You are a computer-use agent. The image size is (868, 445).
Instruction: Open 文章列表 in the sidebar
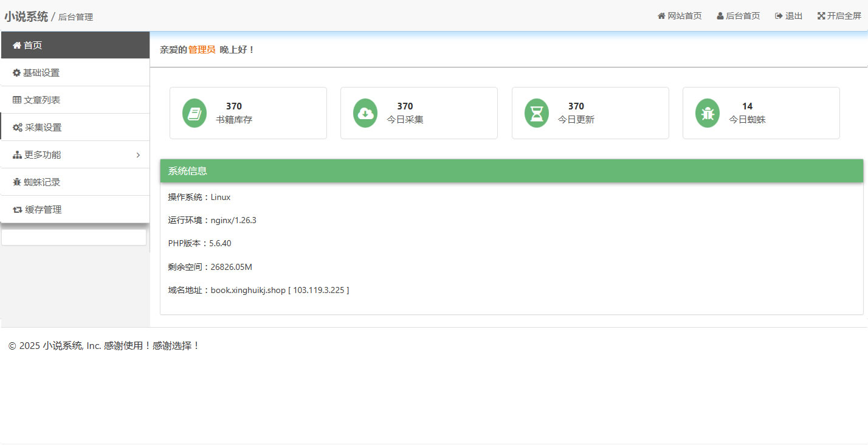[42, 100]
